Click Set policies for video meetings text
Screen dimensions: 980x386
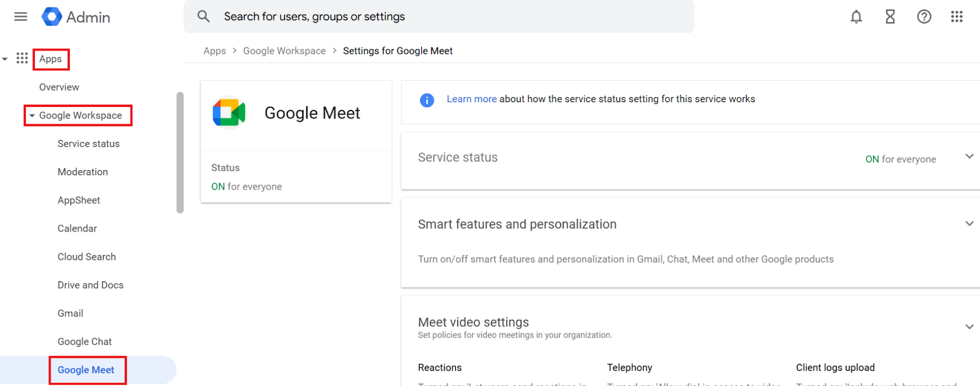[515, 335]
